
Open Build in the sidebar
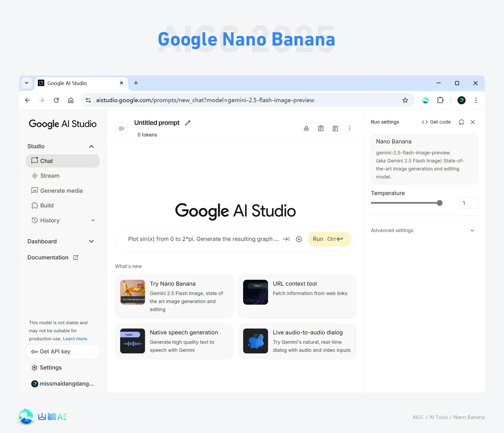tap(63, 206)
